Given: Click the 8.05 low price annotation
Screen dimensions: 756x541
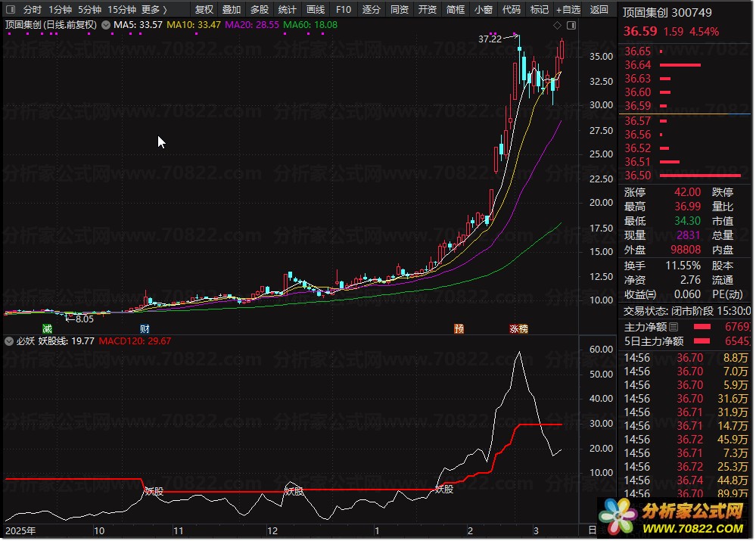Looking at the screenshot, I should click(x=84, y=319).
